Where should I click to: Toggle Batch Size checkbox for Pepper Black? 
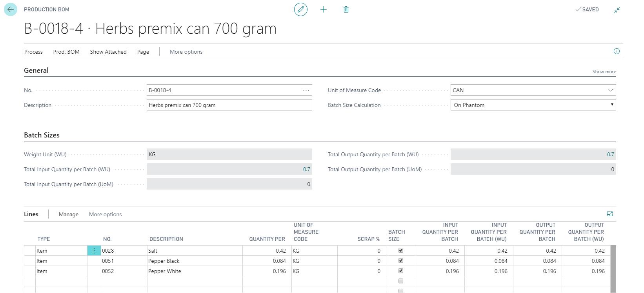tap(400, 260)
